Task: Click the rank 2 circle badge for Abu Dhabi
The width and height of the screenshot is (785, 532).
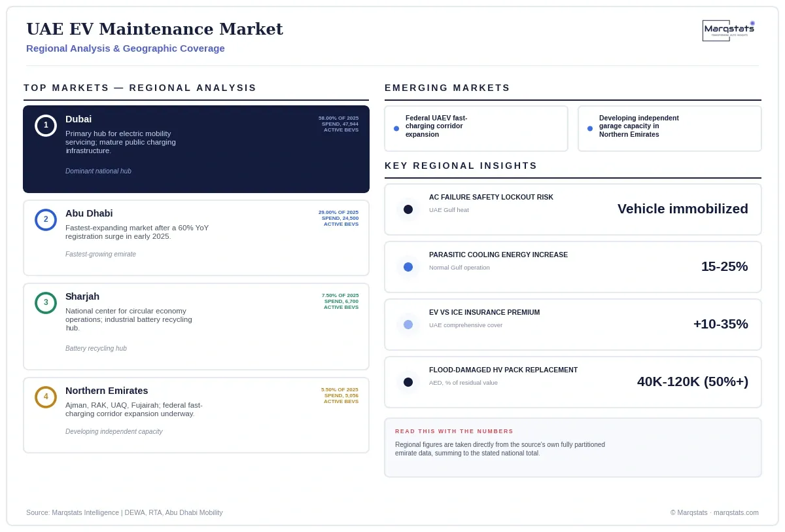Action: coord(46,220)
